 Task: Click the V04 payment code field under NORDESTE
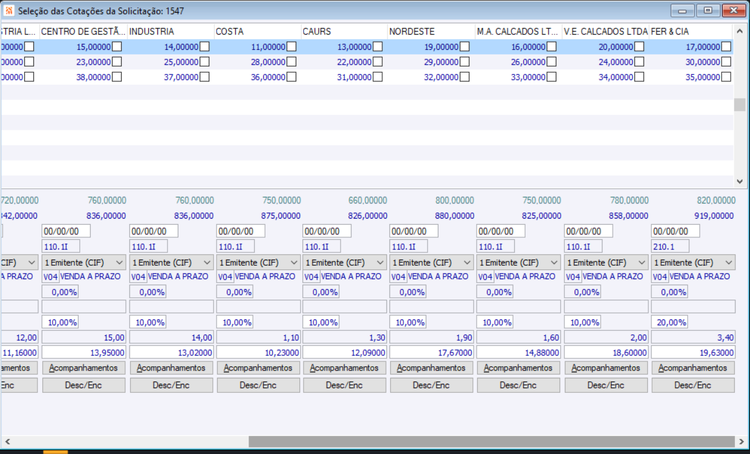(398, 277)
